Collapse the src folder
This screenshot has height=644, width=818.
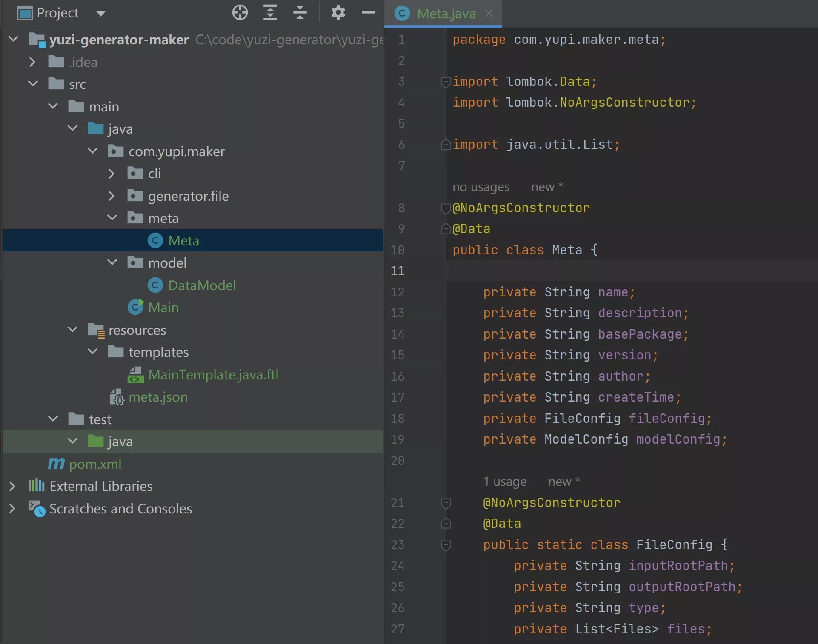[x=33, y=84]
